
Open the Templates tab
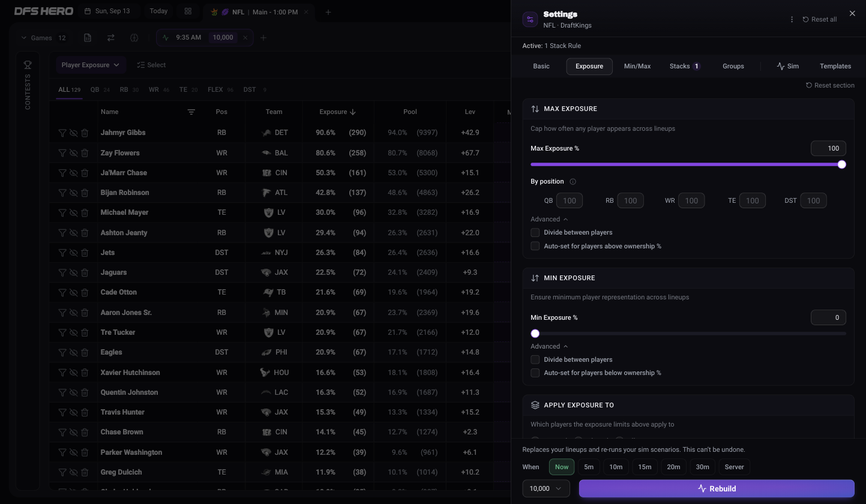pyautogui.click(x=835, y=66)
